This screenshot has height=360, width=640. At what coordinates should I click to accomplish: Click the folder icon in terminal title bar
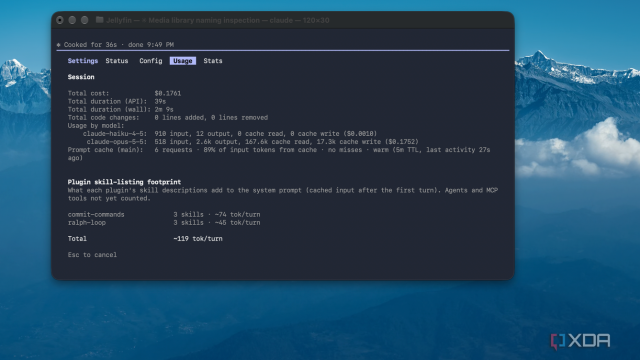[x=99, y=20]
